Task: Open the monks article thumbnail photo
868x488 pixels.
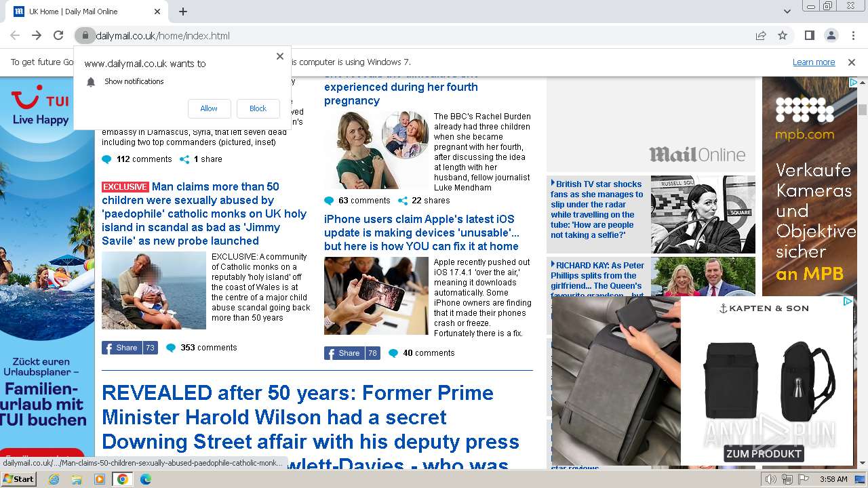Action: [x=154, y=290]
